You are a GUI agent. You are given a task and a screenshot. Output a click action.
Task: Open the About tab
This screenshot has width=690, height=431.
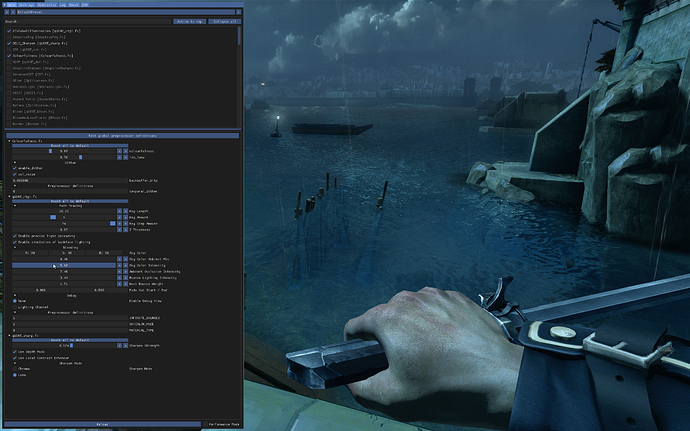pos(73,5)
